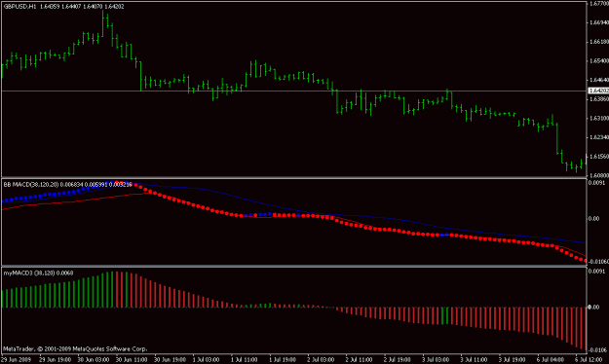Click the 2 Jul 19:00 time label

click(x=398, y=360)
